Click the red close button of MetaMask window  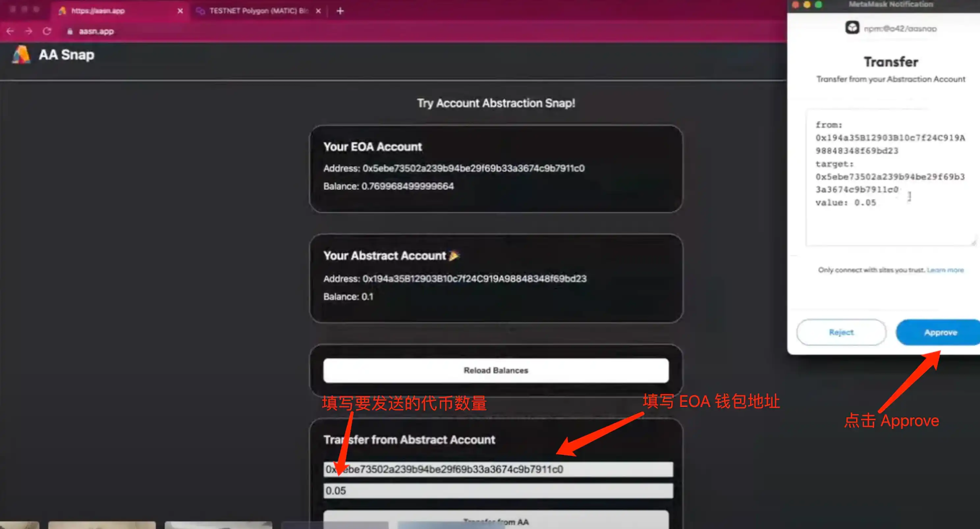click(795, 5)
